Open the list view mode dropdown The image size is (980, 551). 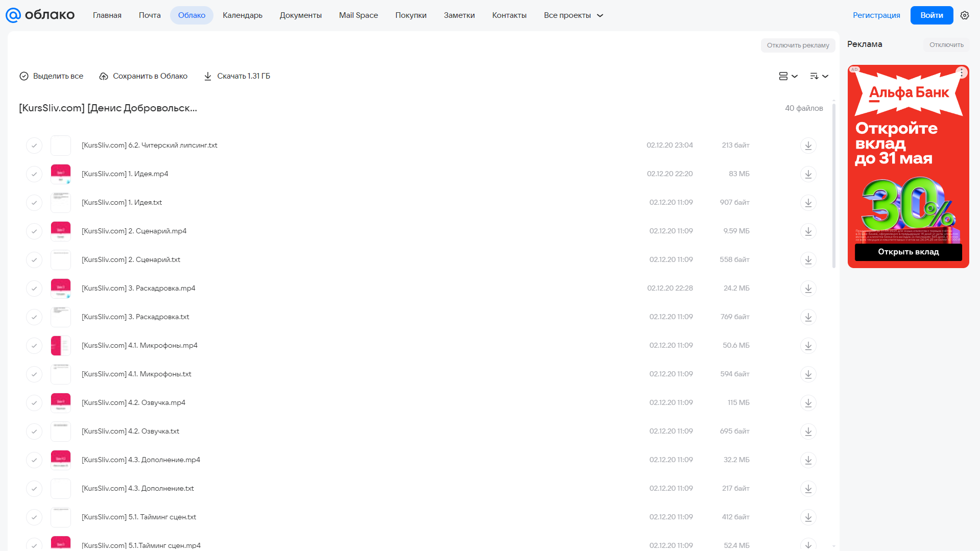click(x=788, y=76)
